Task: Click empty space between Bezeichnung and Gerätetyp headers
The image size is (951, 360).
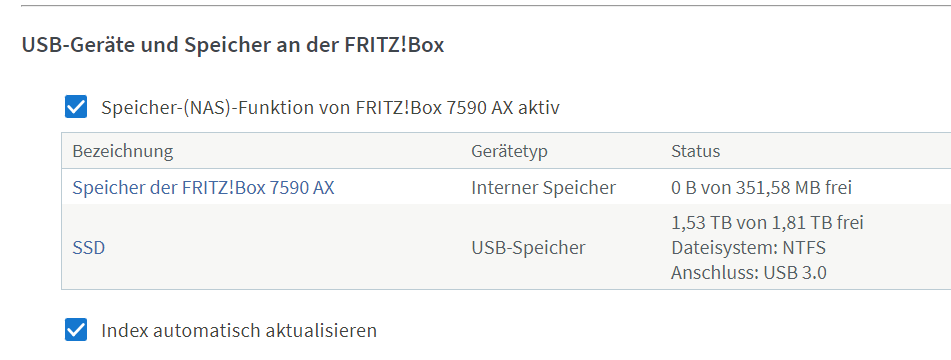Action: pyautogui.click(x=321, y=151)
